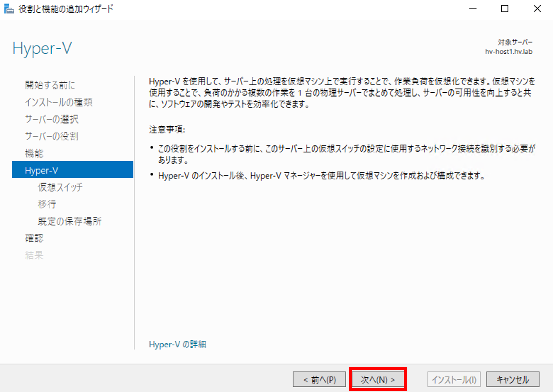Screen dimensions: 553x392
Task: Click the 役割と機能の追加ウィザード title text
Action: (x=66, y=9)
